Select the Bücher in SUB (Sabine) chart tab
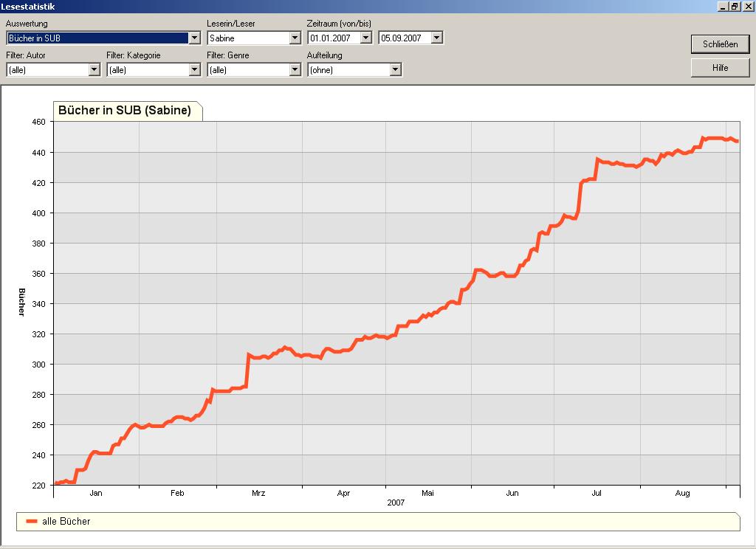The image size is (756, 549). (125, 111)
